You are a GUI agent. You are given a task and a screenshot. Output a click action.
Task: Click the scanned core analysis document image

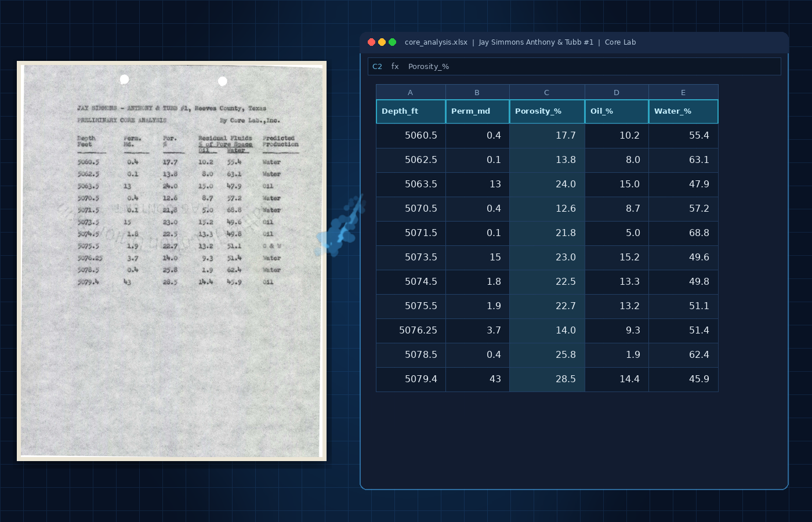172,261
